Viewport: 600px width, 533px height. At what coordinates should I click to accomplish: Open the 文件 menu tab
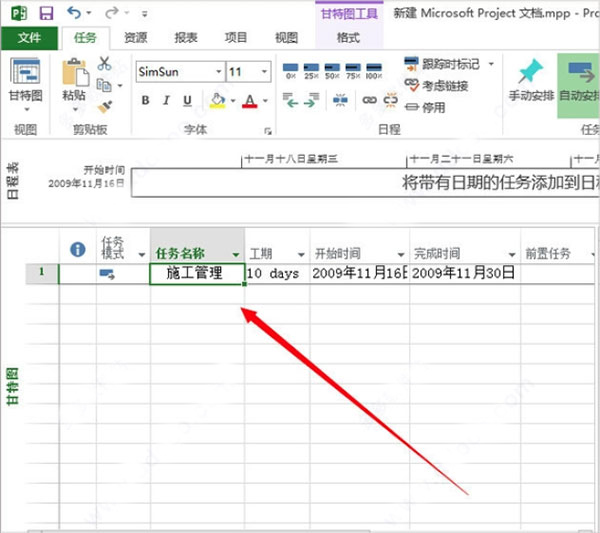pyautogui.click(x=29, y=37)
